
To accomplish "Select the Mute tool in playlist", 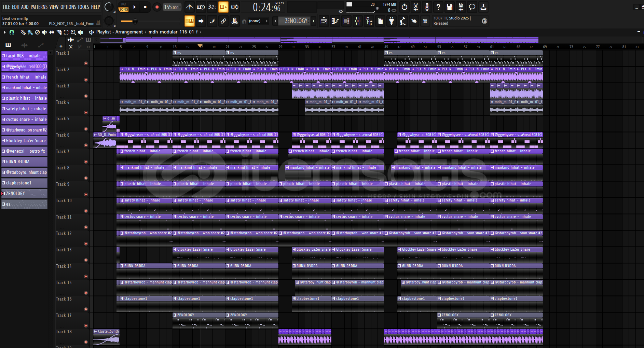I will 44,32.
